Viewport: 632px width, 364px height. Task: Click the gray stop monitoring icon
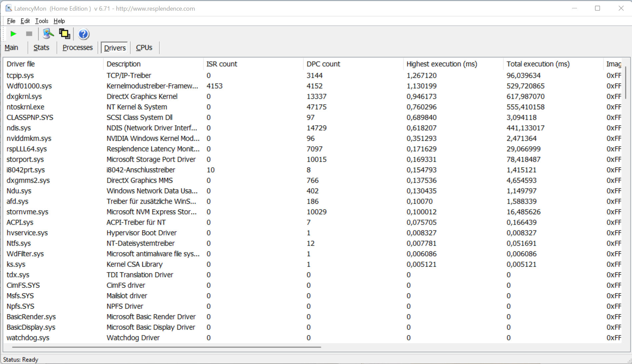click(29, 34)
